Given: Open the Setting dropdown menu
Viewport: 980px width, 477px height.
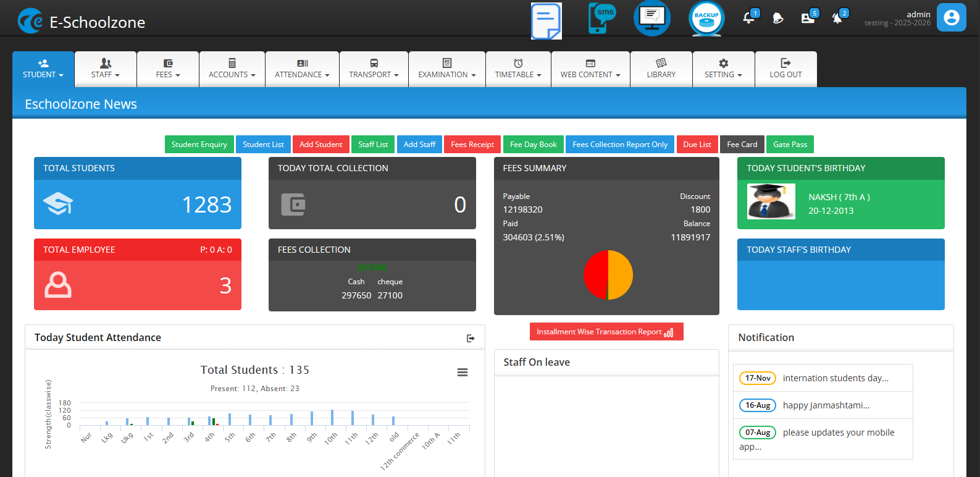Looking at the screenshot, I should (723, 69).
